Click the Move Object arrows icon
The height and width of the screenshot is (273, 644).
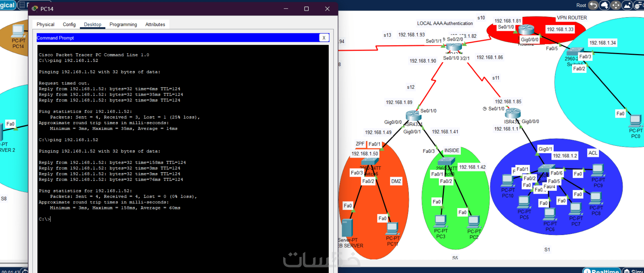(616, 5)
